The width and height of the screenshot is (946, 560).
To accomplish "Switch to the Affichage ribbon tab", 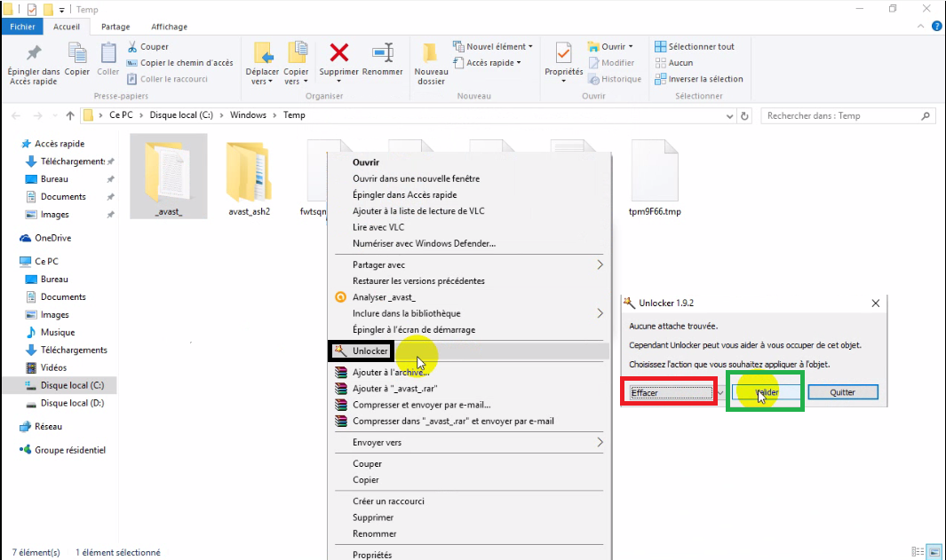I will [168, 27].
